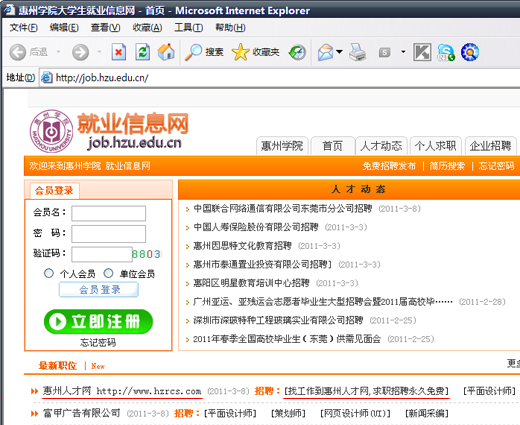Click the Huizhou University logo
Viewport: 520px width, 425px height.
[51, 131]
